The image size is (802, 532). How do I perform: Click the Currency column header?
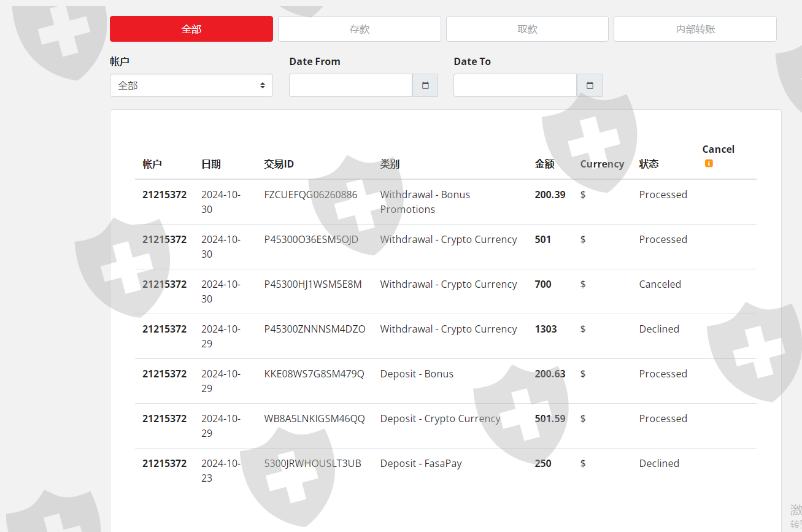click(602, 164)
